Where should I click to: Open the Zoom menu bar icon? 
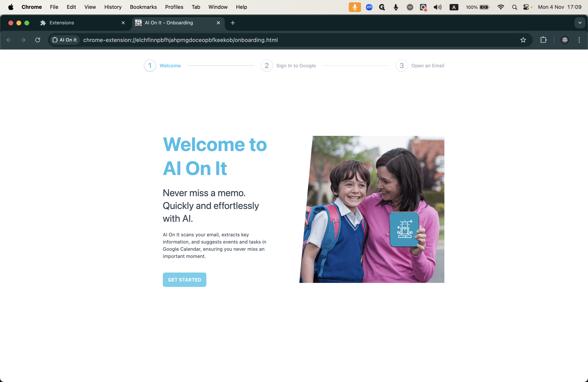point(369,7)
